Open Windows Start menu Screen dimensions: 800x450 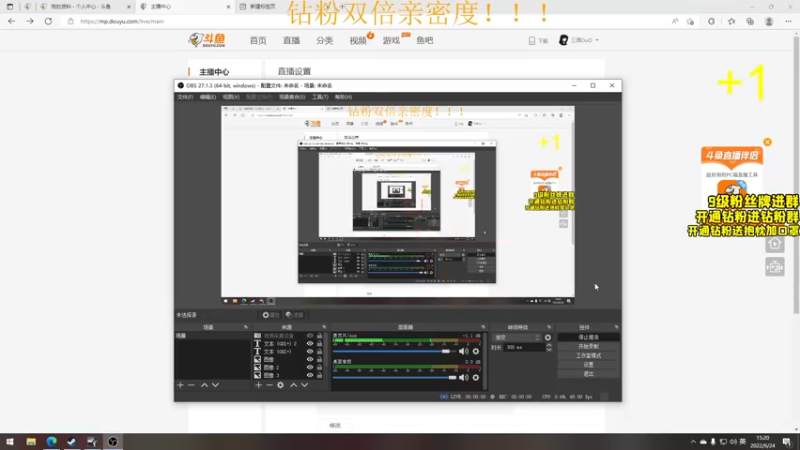click(x=10, y=442)
